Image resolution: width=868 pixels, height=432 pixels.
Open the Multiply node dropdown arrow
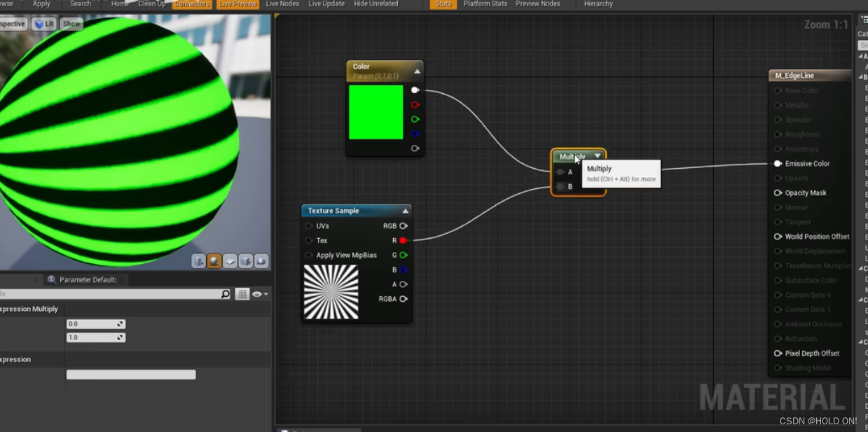[x=597, y=155]
